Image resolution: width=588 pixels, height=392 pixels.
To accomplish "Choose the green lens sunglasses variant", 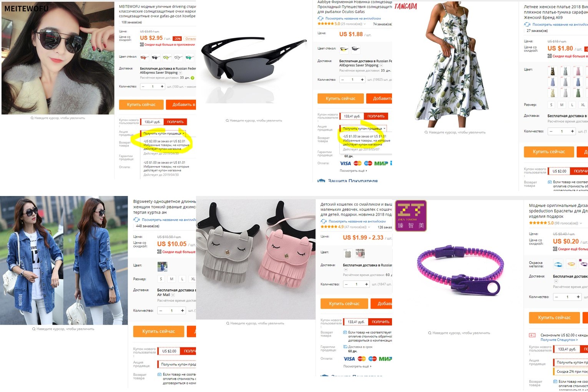I will (189, 58).
